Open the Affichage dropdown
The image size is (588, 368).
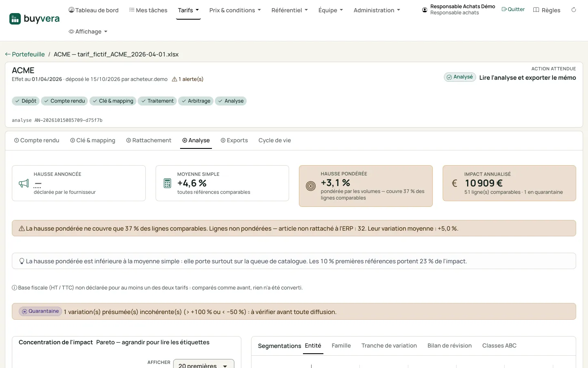point(88,31)
